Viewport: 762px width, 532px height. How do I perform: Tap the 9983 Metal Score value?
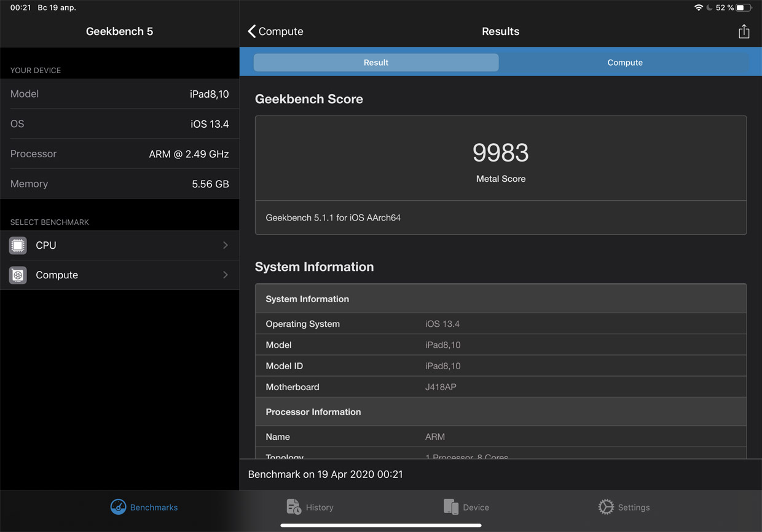(x=500, y=153)
